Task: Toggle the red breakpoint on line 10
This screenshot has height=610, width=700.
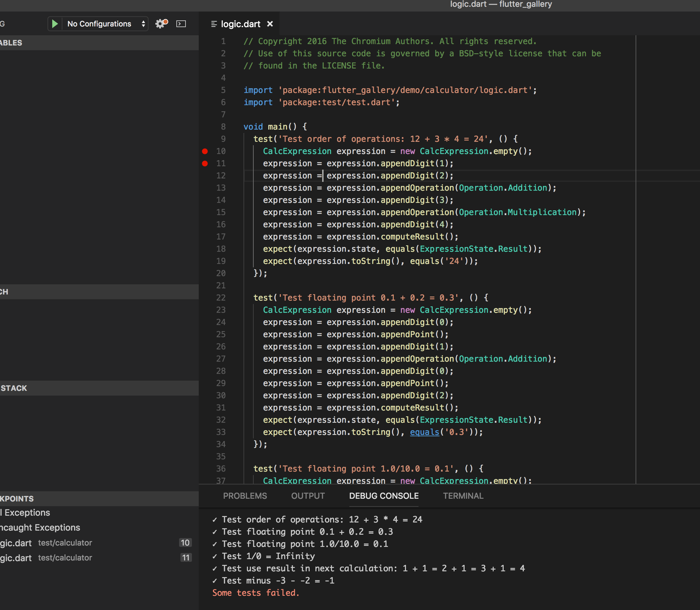Action: pyautogui.click(x=205, y=151)
